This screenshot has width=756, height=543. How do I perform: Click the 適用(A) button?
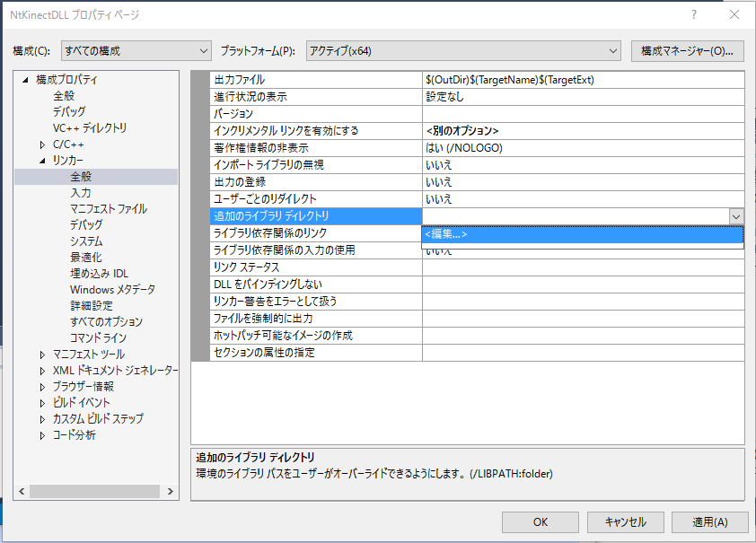(x=708, y=521)
